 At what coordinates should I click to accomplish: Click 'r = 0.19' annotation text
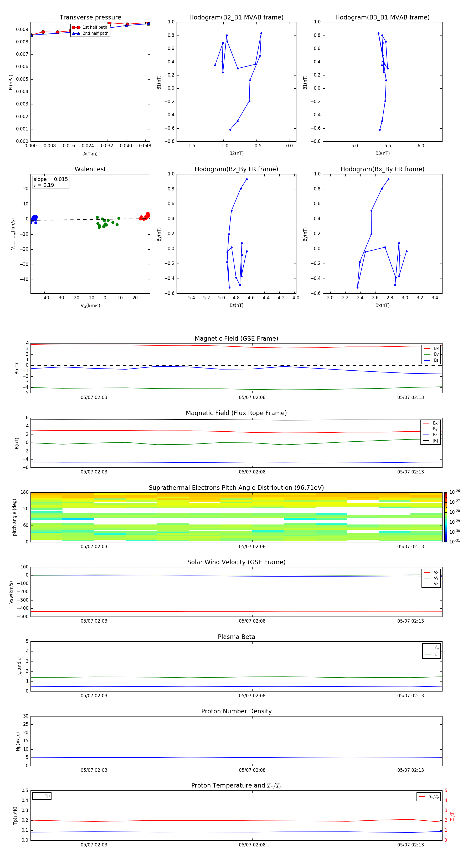pyautogui.click(x=44, y=185)
